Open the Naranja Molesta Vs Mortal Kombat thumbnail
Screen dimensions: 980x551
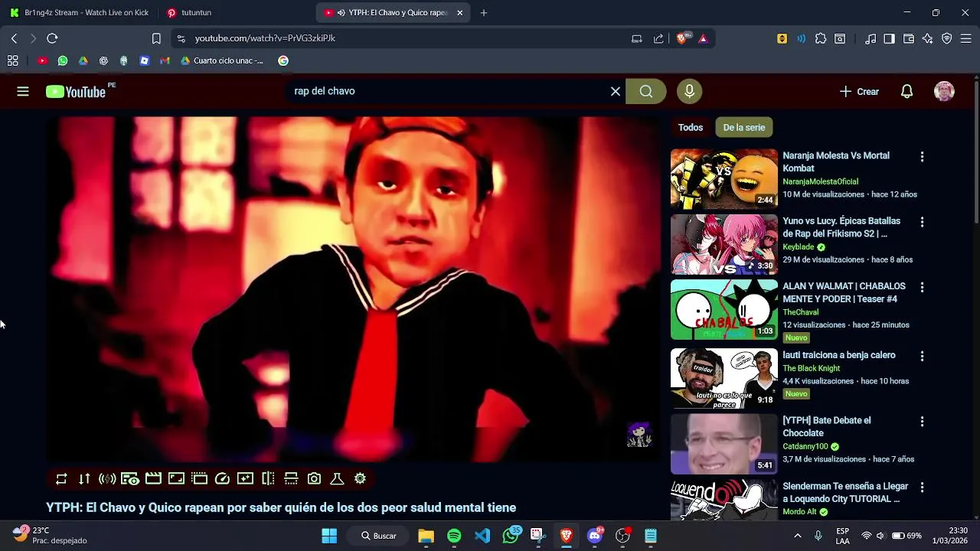pyautogui.click(x=724, y=179)
